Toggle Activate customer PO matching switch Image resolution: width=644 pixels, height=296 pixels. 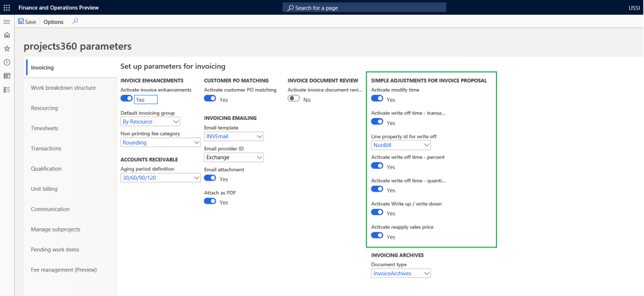coord(210,99)
